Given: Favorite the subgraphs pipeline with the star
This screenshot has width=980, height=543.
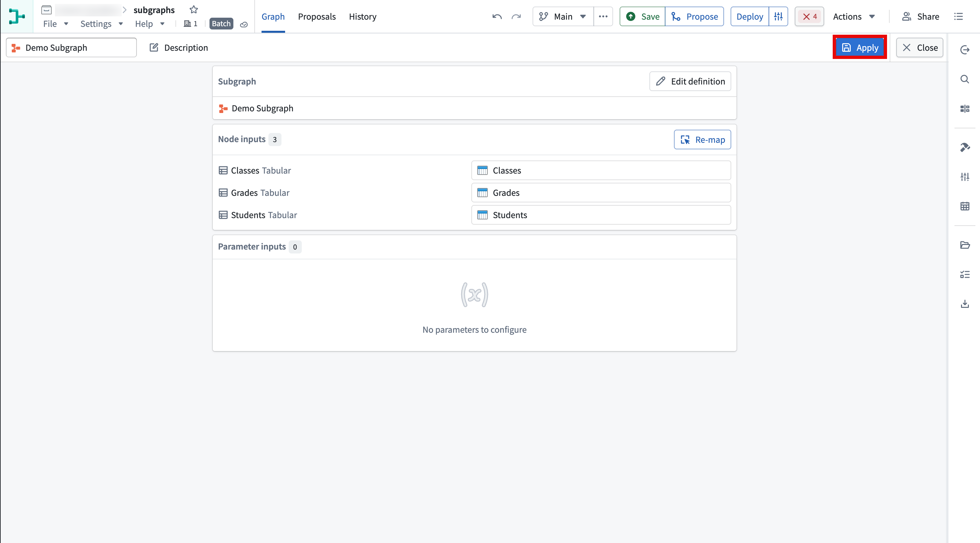Looking at the screenshot, I should point(194,9).
